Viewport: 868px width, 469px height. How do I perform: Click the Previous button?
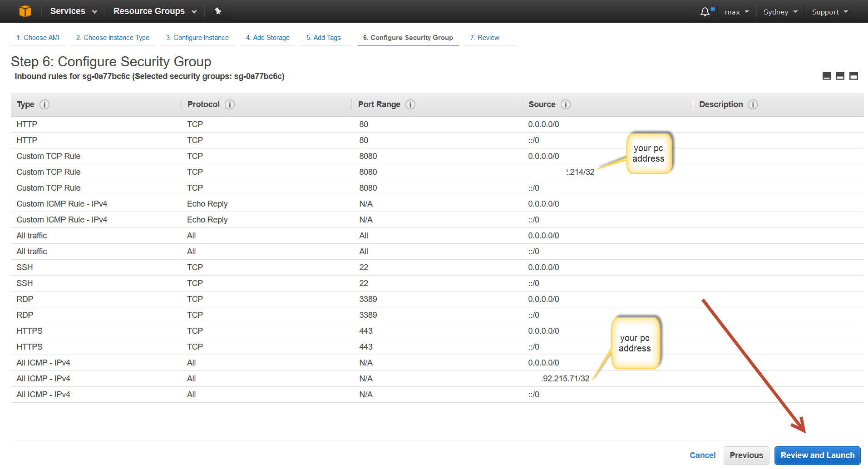click(746, 455)
